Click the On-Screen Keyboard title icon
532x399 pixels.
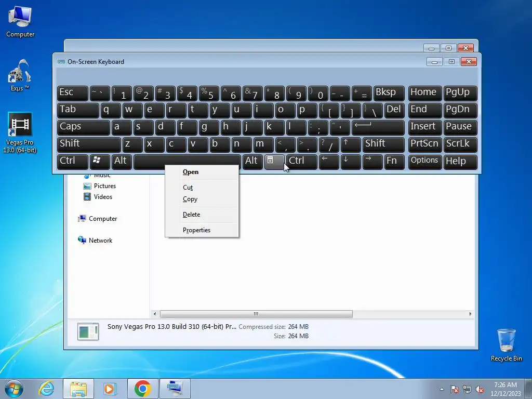click(x=61, y=62)
